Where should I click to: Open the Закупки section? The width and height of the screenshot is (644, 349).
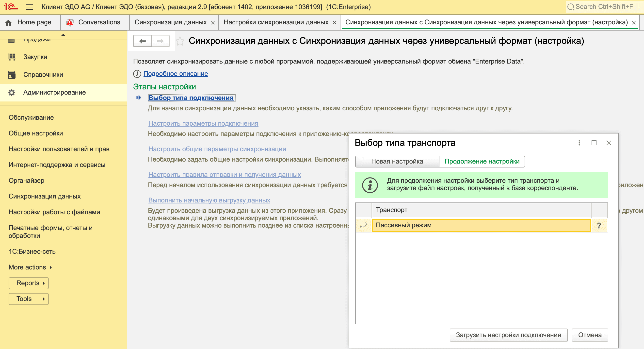(35, 57)
